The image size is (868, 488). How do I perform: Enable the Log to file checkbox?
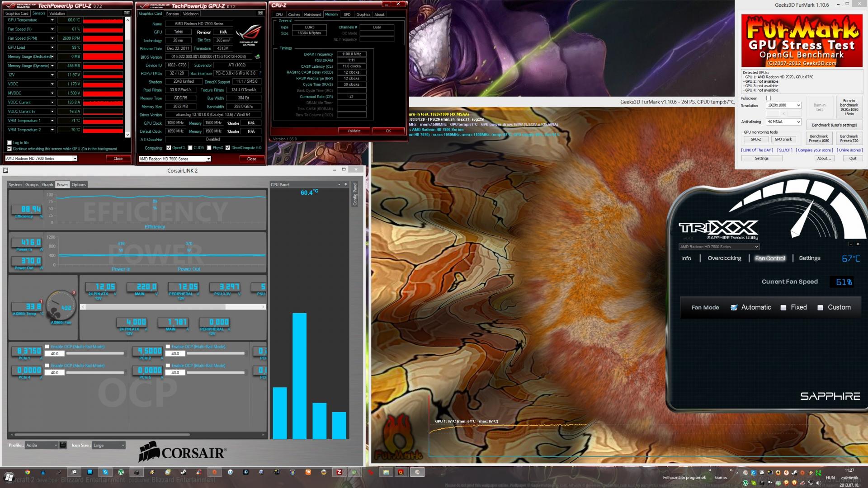pyautogui.click(x=9, y=143)
